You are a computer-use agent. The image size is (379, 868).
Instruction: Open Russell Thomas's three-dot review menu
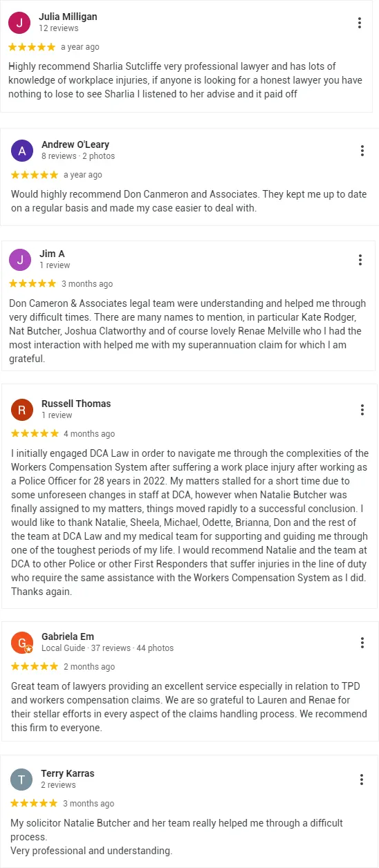(362, 410)
